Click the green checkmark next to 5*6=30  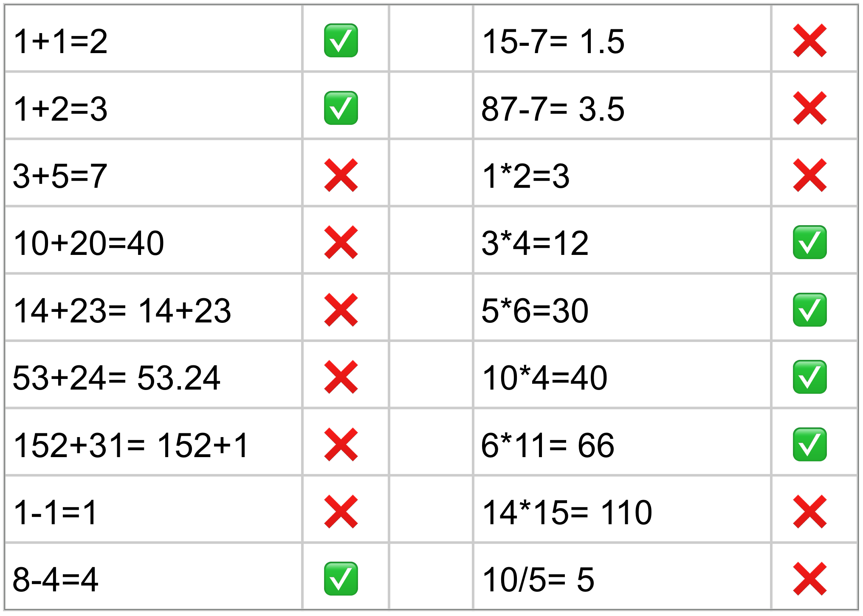[809, 310]
